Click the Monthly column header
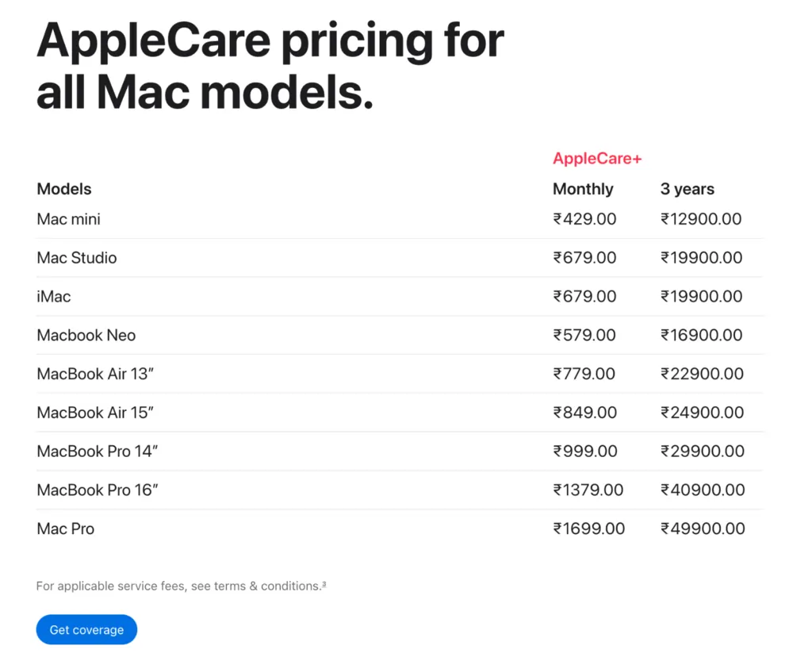This screenshot has width=812, height=665. (x=583, y=189)
